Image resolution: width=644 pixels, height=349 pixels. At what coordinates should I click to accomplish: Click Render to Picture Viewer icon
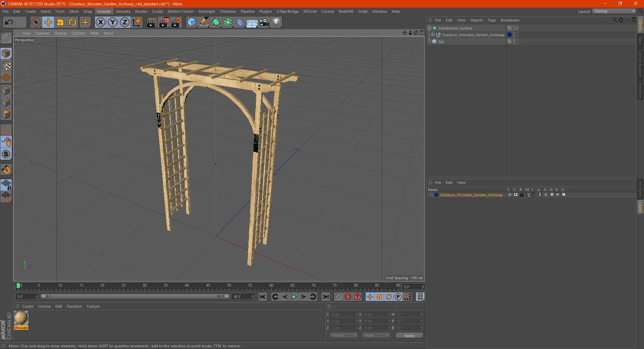click(164, 22)
